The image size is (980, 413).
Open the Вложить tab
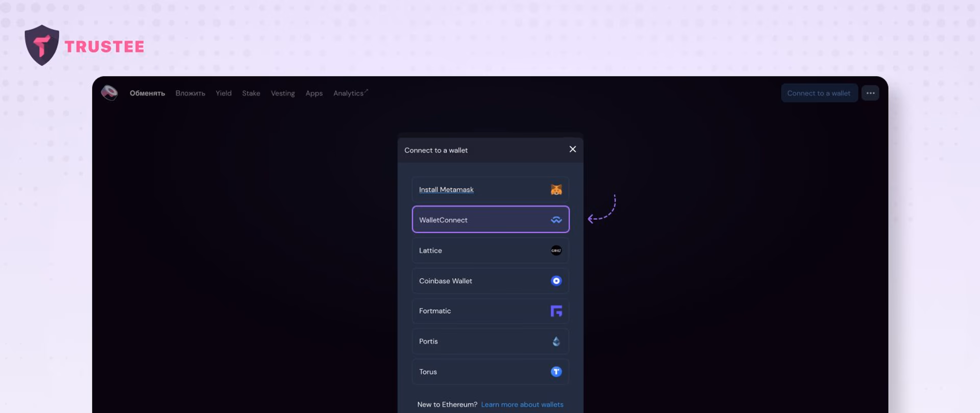coord(190,93)
